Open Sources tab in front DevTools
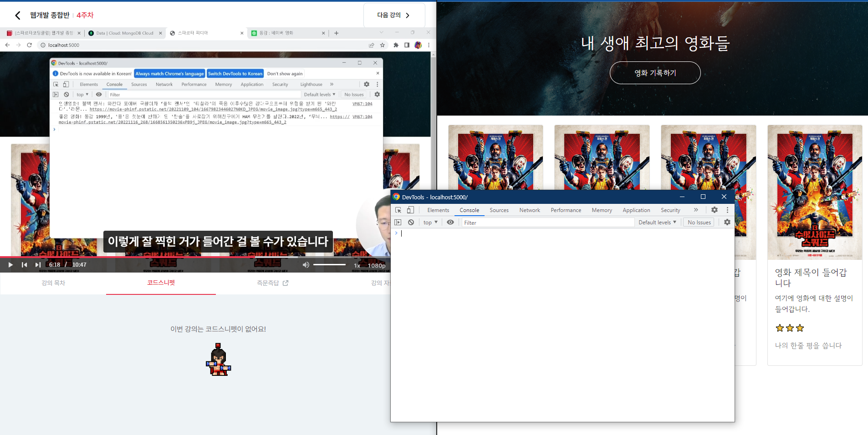 (499, 210)
